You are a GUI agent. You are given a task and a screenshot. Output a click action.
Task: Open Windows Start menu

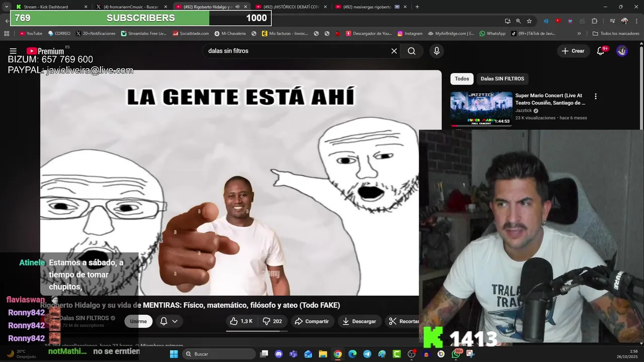(174, 354)
